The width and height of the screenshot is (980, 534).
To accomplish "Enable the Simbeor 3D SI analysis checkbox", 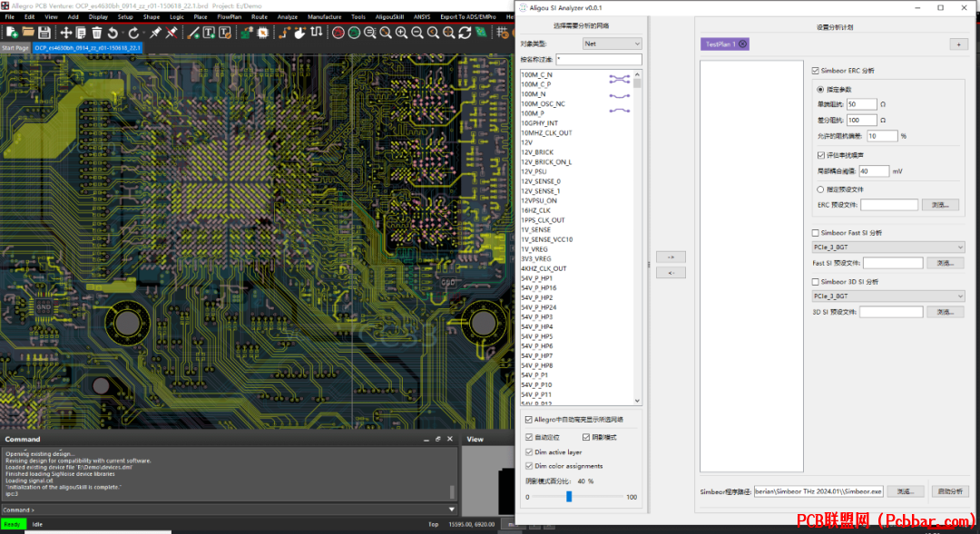I will (815, 282).
